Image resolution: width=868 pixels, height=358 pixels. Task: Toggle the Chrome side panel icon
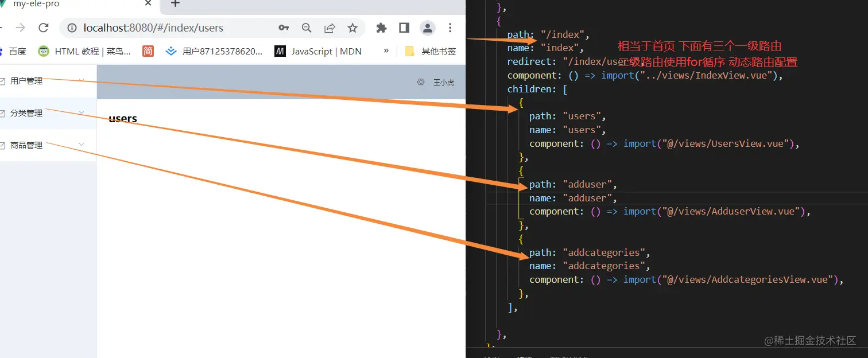(x=404, y=28)
